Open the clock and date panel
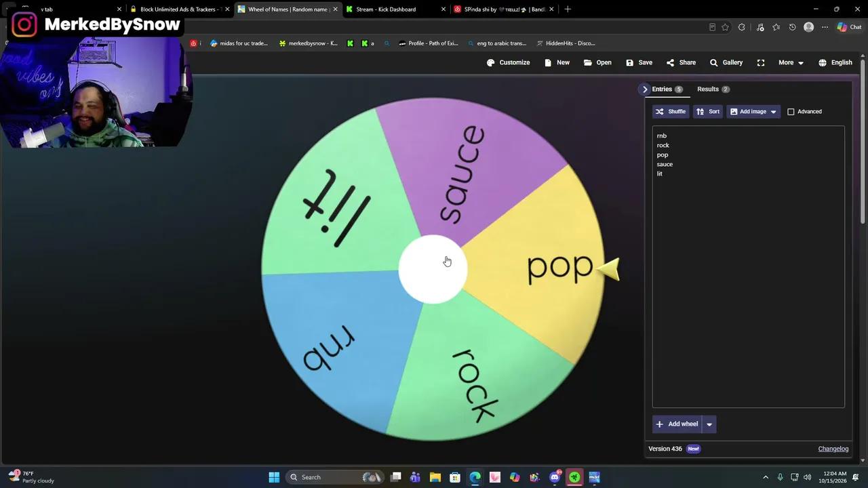This screenshot has height=488, width=868. coord(835,477)
